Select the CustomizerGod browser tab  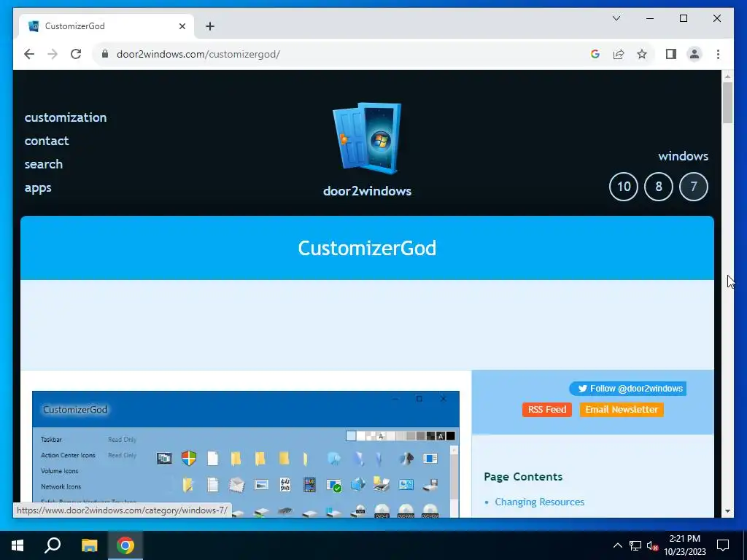(x=107, y=26)
